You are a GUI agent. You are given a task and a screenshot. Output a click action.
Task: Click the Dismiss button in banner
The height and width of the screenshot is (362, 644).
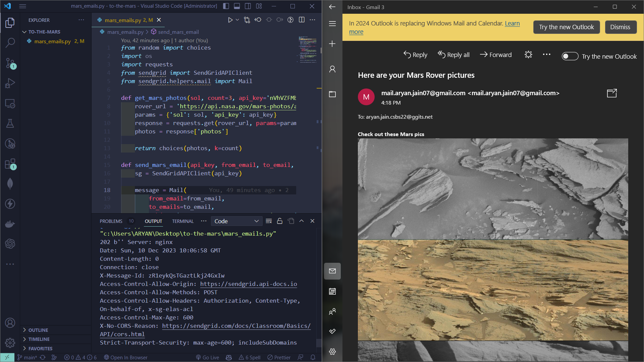(620, 27)
